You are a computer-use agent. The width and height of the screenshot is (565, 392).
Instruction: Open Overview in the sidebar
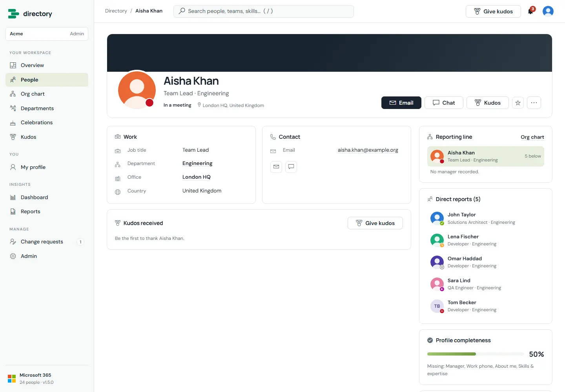coord(47,65)
